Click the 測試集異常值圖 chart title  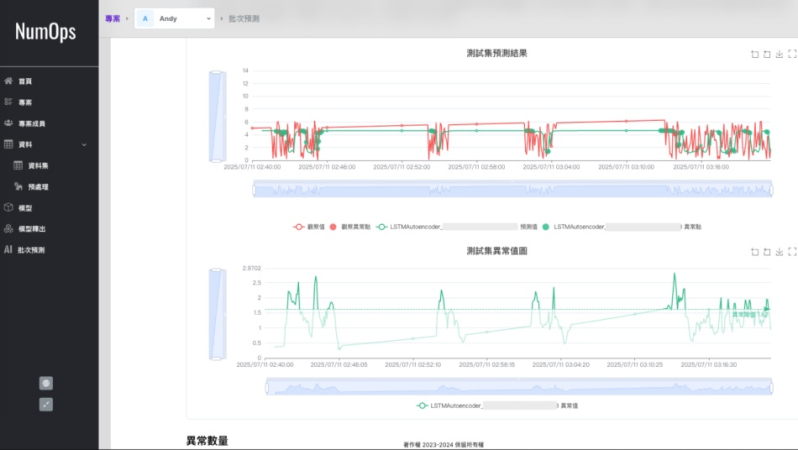[x=497, y=250]
